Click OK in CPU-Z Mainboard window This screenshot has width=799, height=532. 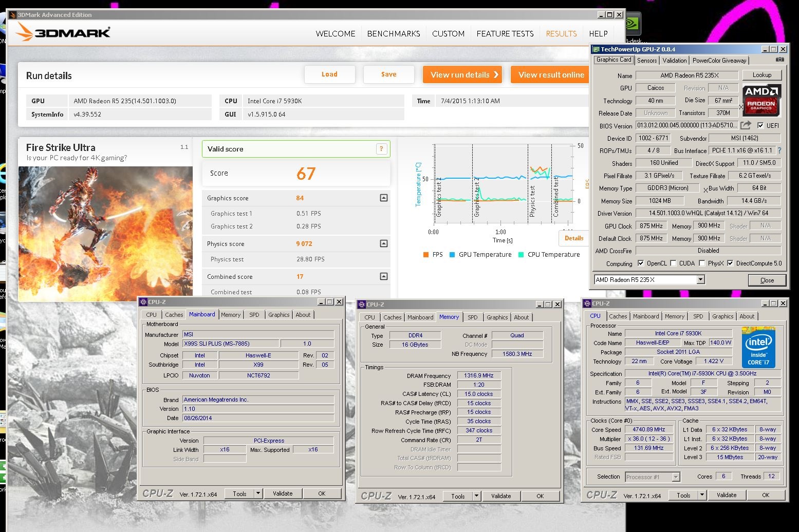click(322, 493)
